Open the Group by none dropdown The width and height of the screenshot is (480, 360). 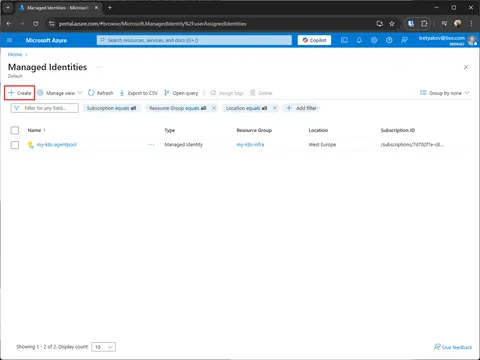pos(444,93)
